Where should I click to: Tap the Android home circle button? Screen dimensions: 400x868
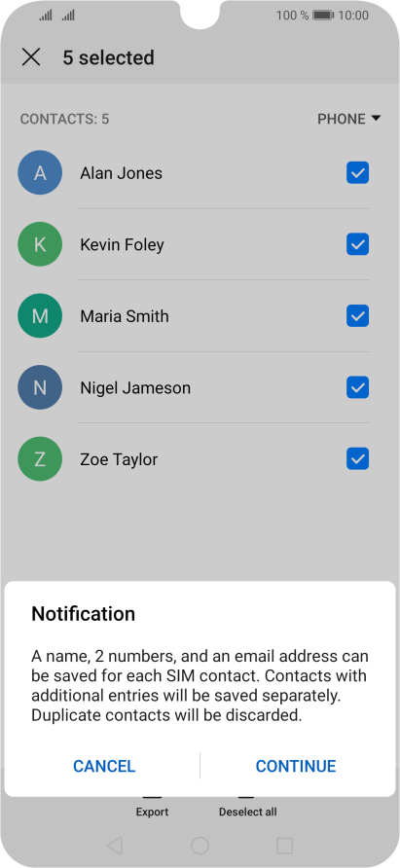click(200, 846)
